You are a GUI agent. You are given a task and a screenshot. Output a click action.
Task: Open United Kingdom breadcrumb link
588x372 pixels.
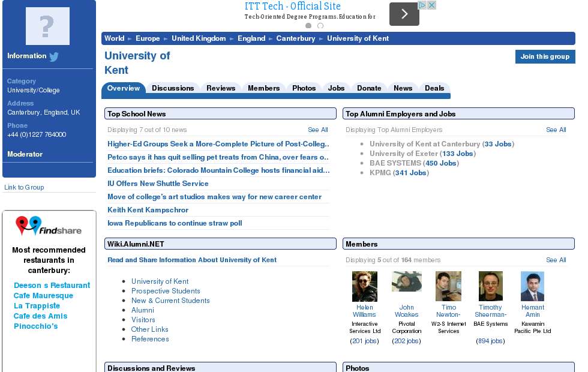point(199,38)
